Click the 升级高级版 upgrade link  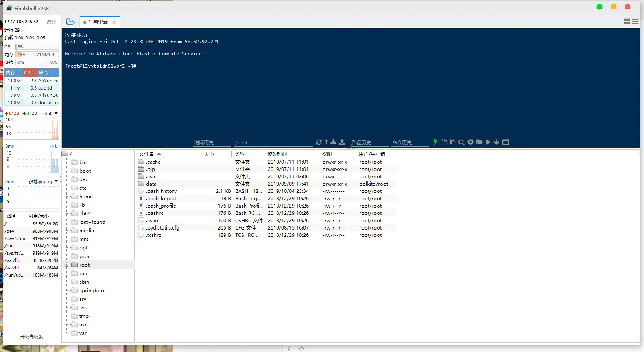click(x=31, y=337)
